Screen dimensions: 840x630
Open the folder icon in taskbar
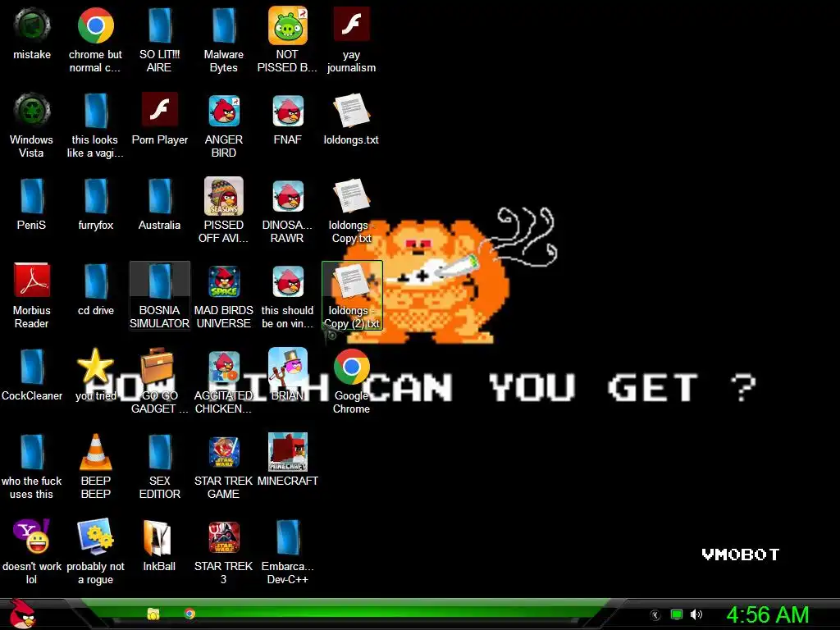coord(153,614)
